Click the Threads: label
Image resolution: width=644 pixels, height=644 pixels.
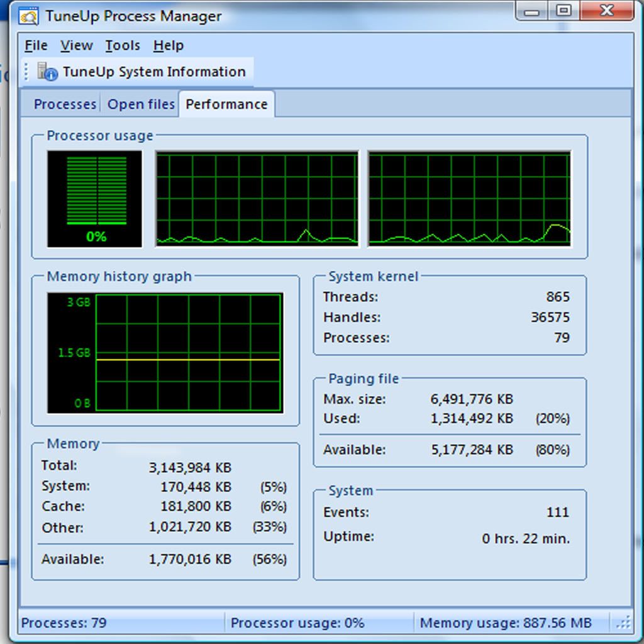[350, 297]
